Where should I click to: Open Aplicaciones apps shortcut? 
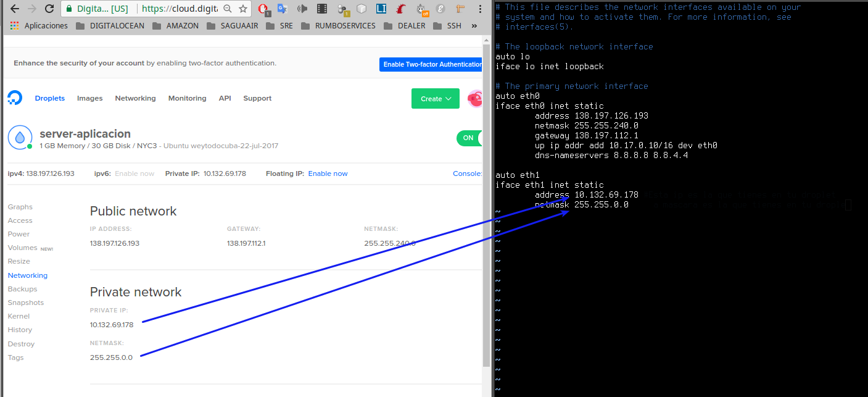39,26
